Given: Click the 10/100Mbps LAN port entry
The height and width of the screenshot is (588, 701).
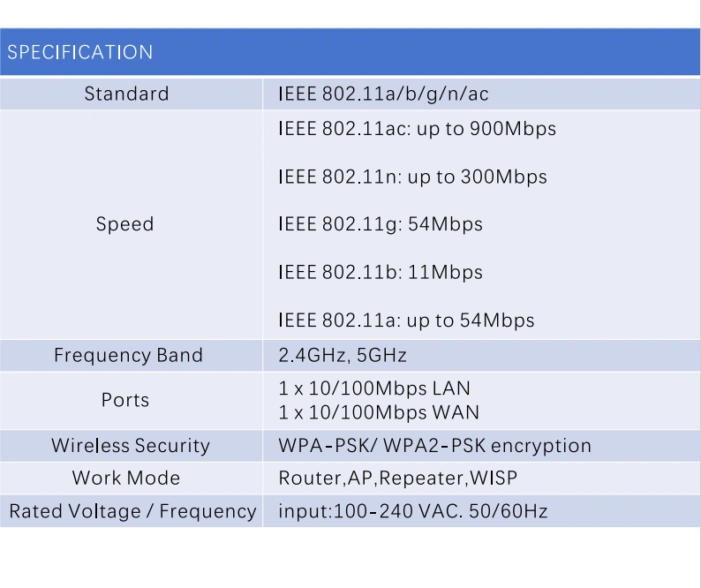Looking at the screenshot, I should click(x=374, y=388).
